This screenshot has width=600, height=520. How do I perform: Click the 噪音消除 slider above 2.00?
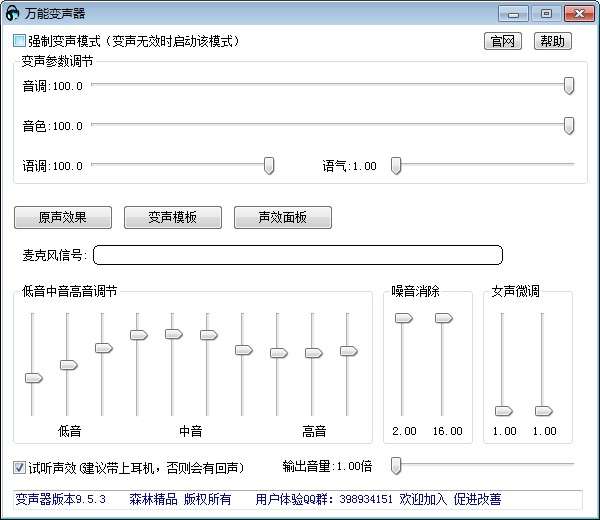(x=404, y=318)
